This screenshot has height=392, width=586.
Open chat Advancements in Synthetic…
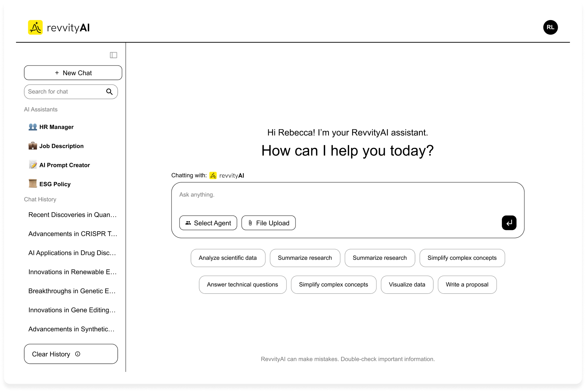pyautogui.click(x=72, y=329)
